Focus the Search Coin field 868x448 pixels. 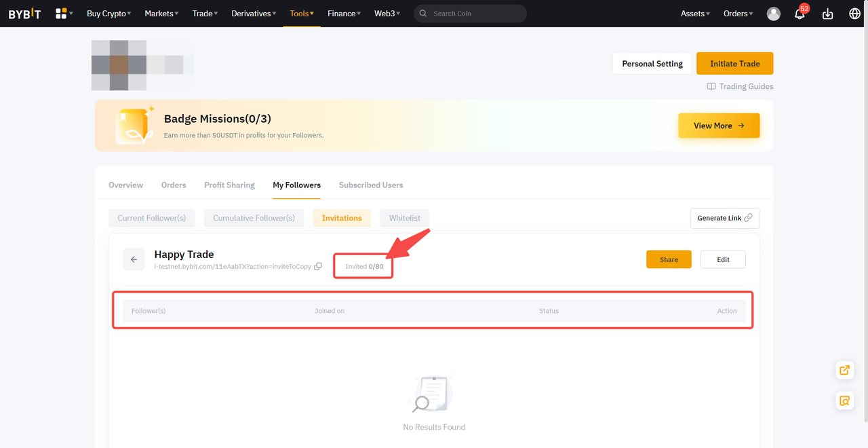(x=475, y=14)
